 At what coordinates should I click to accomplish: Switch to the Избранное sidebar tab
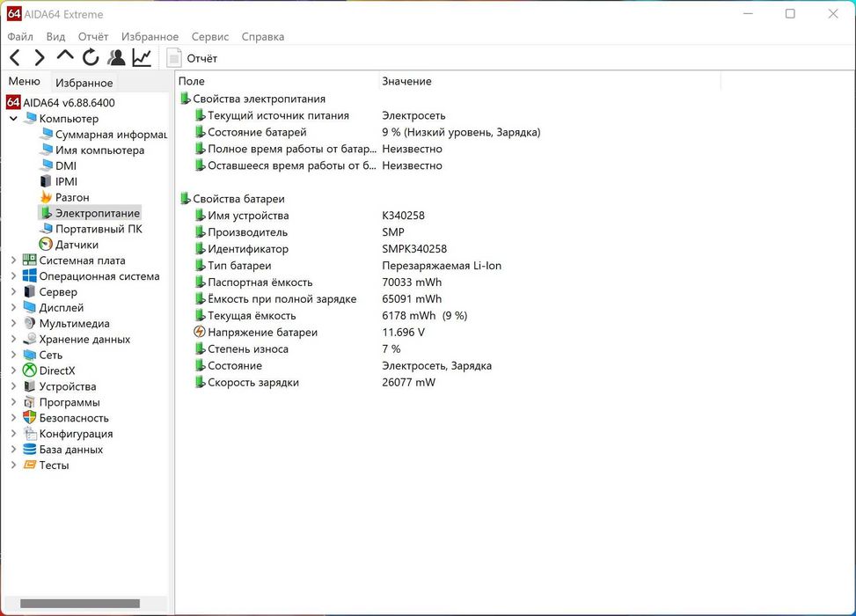[x=84, y=83]
